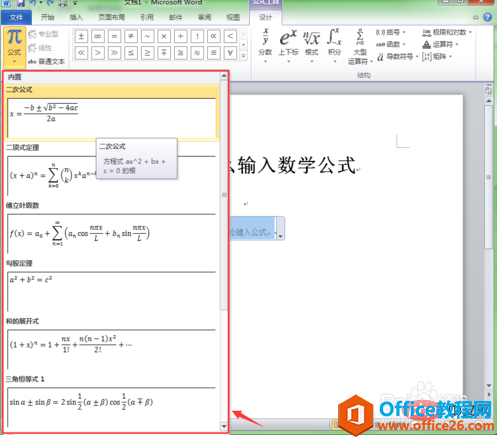
Task: Click the 在此处键入公式 equation placeholder field
Action: point(252,228)
